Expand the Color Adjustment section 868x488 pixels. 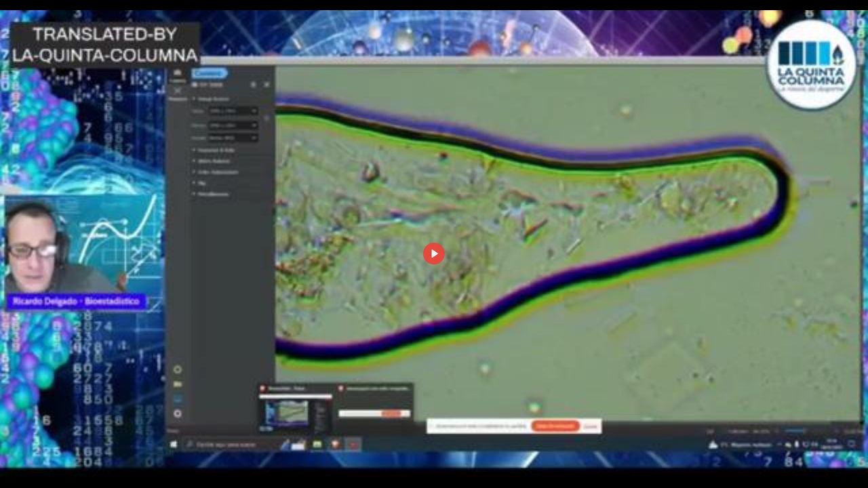click(x=217, y=171)
